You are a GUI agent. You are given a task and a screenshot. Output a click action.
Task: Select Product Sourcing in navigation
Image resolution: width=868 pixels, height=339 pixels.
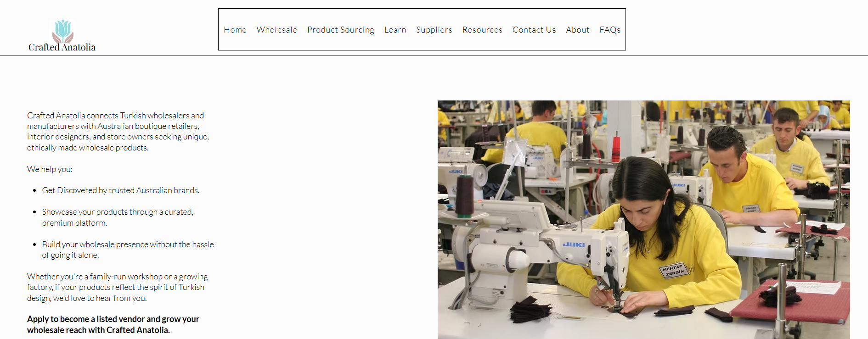point(340,30)
